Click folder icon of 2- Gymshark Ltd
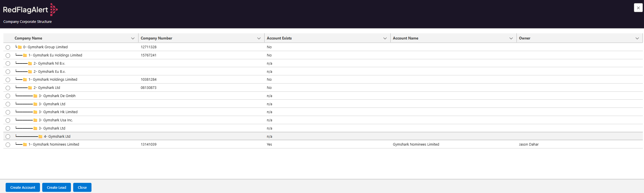The width and height of the screenshot is (644, 193). coord(30,88)
